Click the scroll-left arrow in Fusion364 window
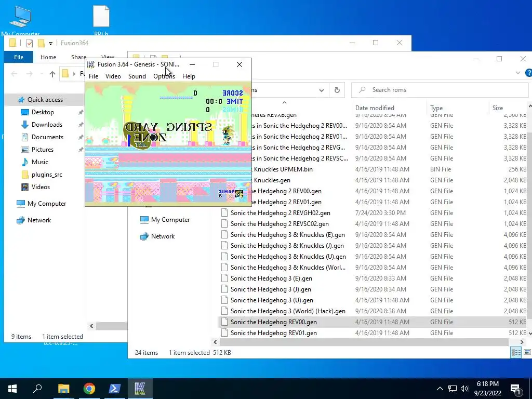532x399 pixels. coord(91,326)
